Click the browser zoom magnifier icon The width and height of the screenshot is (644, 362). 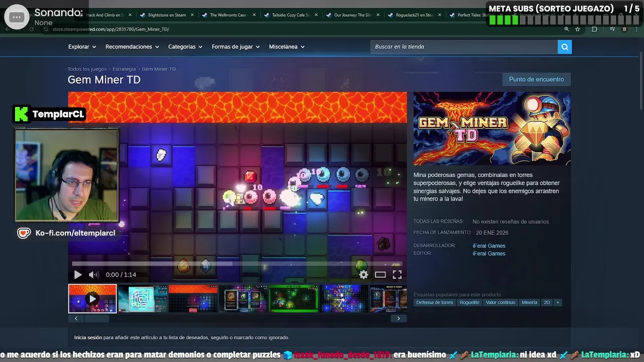(x=567, y=29)
